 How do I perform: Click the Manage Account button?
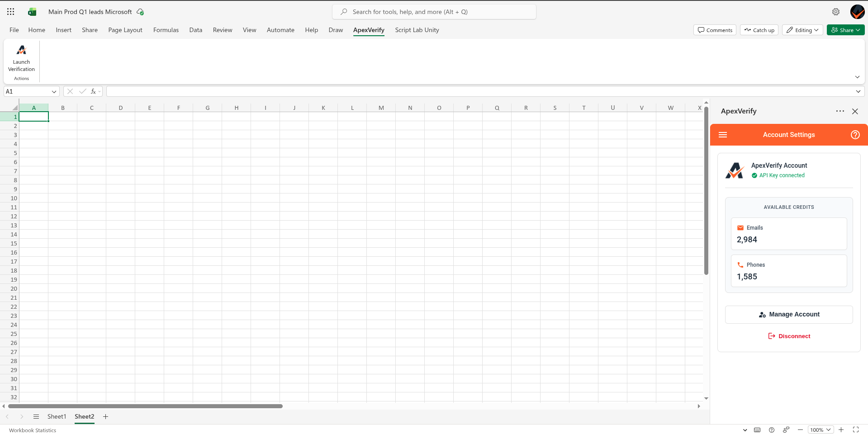(x=789, y=315)
